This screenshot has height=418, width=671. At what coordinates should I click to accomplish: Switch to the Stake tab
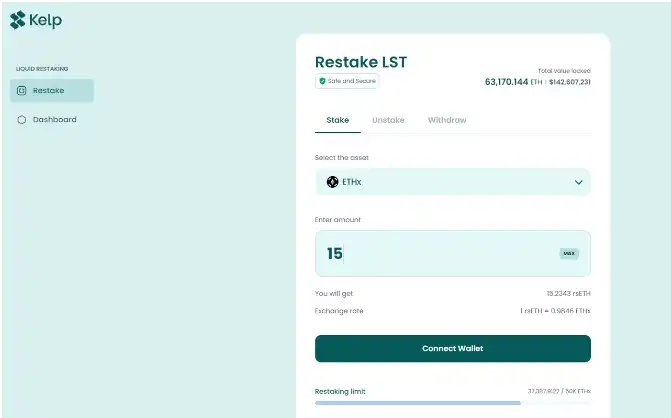pos(338,120)
